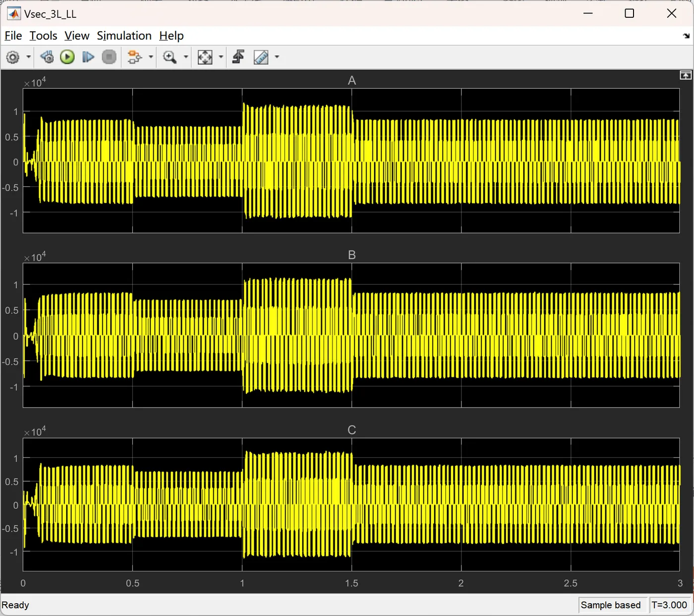Click the waveform in plot A
The width and height of the screenshot is (694, 616).
[351, 161]
